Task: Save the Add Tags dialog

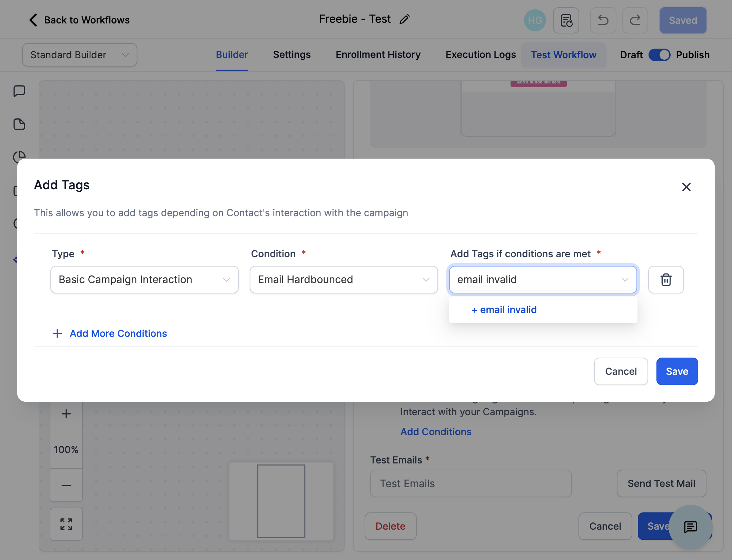Action: point(677,371)
